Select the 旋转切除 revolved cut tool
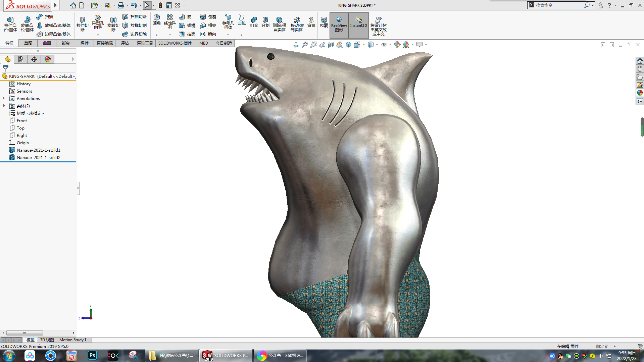The height and width of the screenshot is (362, 644). tap(113, 24)
